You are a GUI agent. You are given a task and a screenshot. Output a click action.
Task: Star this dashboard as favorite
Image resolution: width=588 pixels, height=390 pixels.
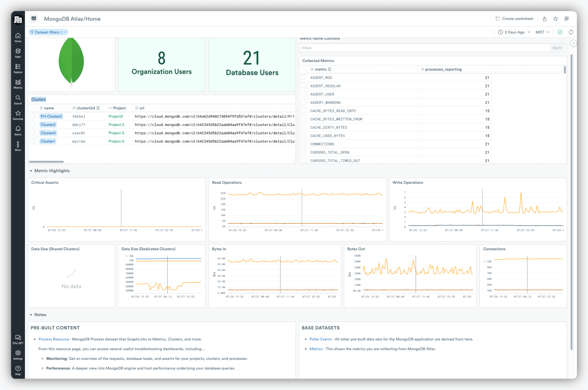pos(555,19)
